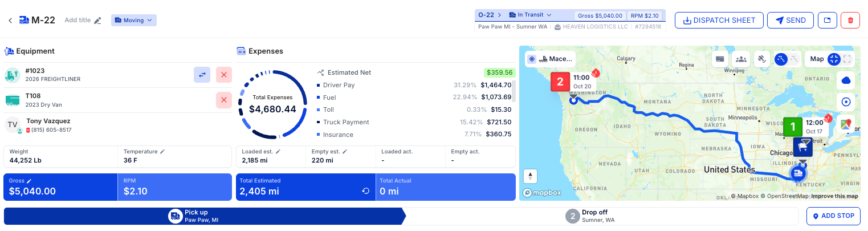Image resolution: width=868 pixels, height=231 pixels.
Task: Remove trailer T108 Dry Van
Action: (224, 100)
